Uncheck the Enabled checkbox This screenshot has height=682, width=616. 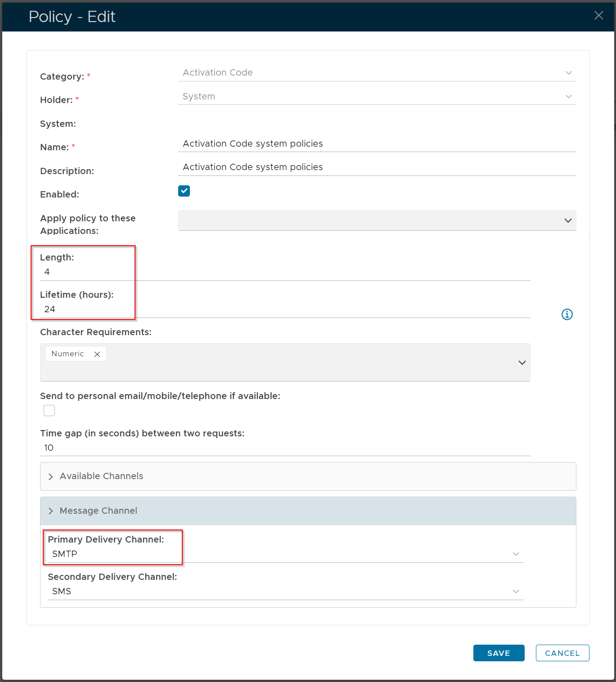[184, 191]
